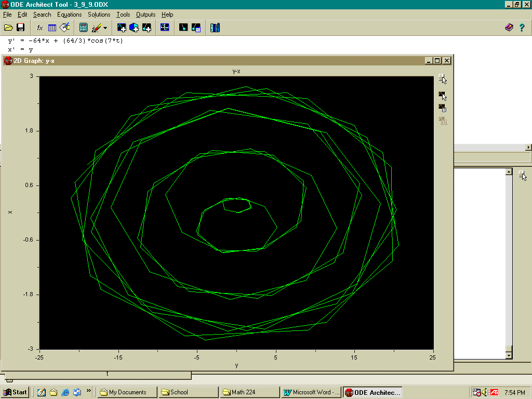
Task: Click the notepad pencil quick launch icon
Action: (42, 392)
